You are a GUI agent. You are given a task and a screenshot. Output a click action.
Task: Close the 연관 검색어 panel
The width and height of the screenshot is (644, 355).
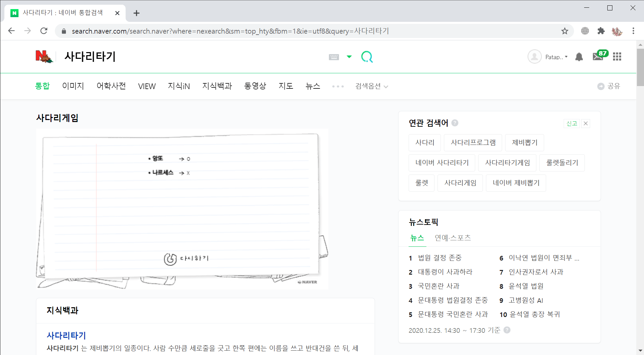585,123
